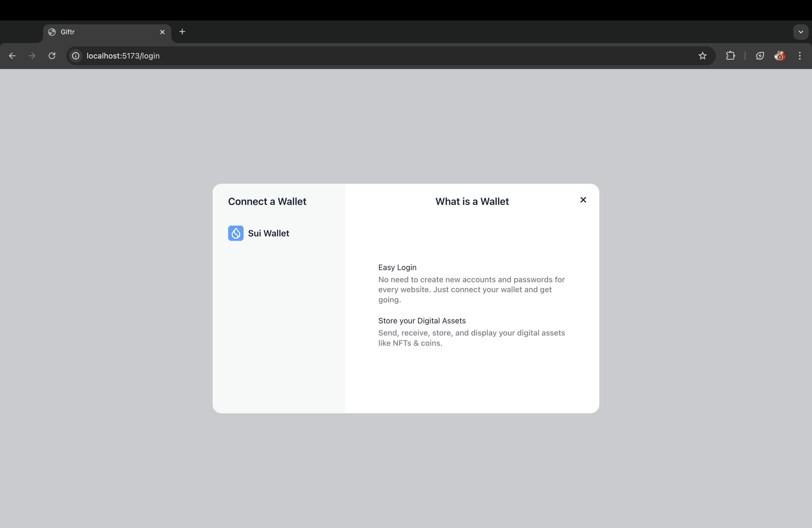The width and height of the screenshot is (812, 528).
Task: Open a new browser tab
Action: point(182,32)
